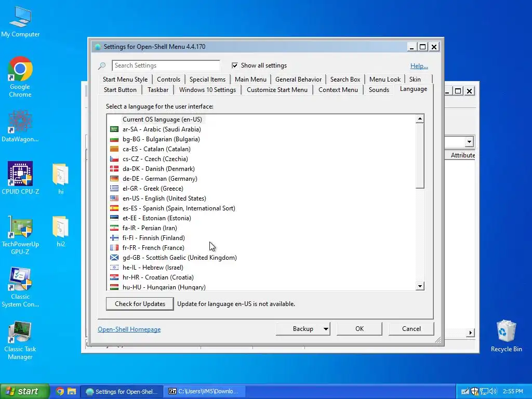
Task: Switch to C:\Users\VM5\Downlo... taskbar window
Action: [x=204, y=392]
